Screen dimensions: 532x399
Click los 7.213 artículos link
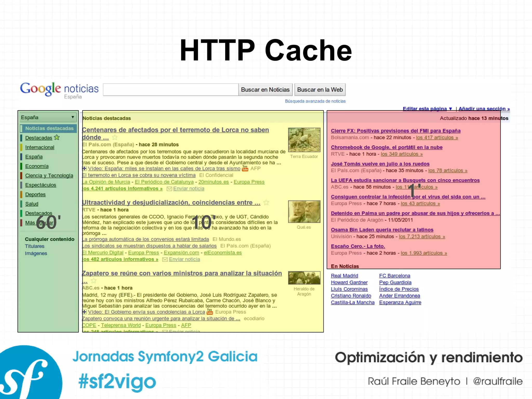pyautogui.click(x=422, y=237)
